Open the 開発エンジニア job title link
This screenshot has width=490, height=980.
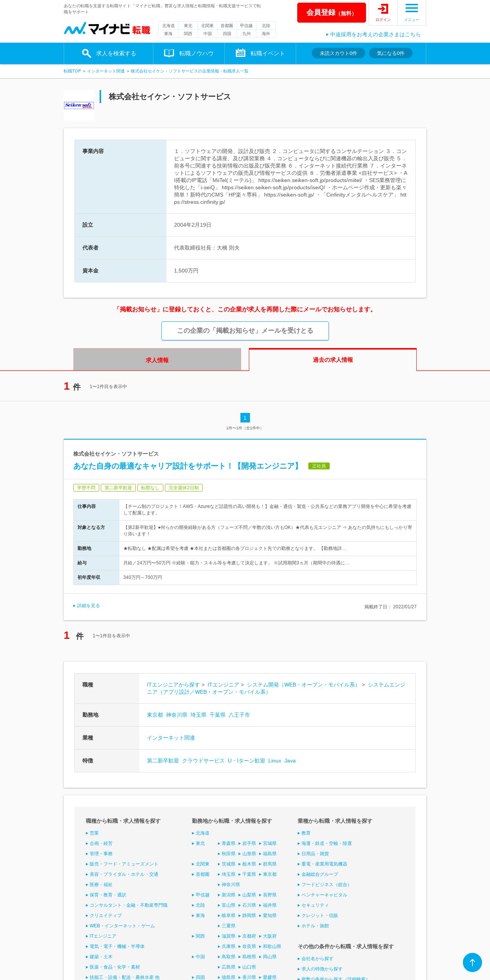[x=188, y=466]
